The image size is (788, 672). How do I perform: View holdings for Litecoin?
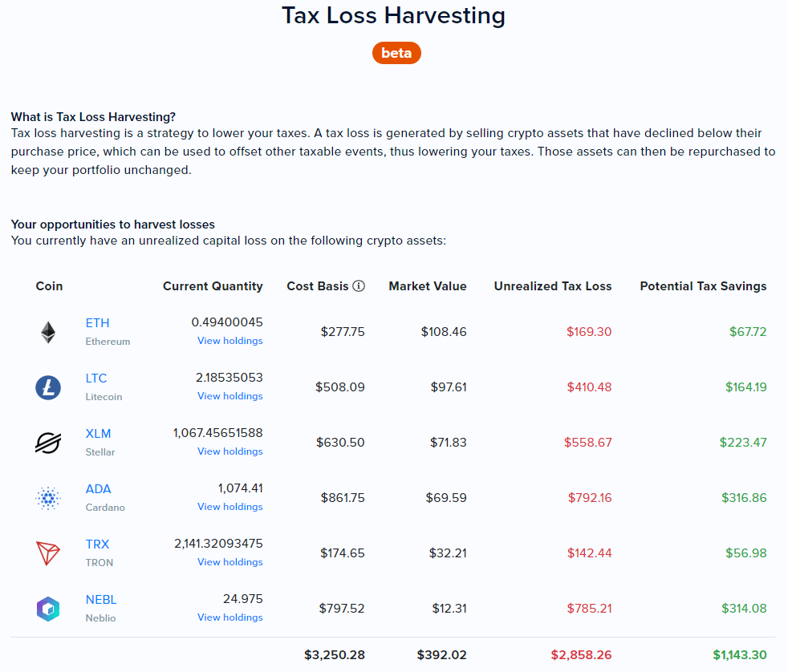click(230, 396)
